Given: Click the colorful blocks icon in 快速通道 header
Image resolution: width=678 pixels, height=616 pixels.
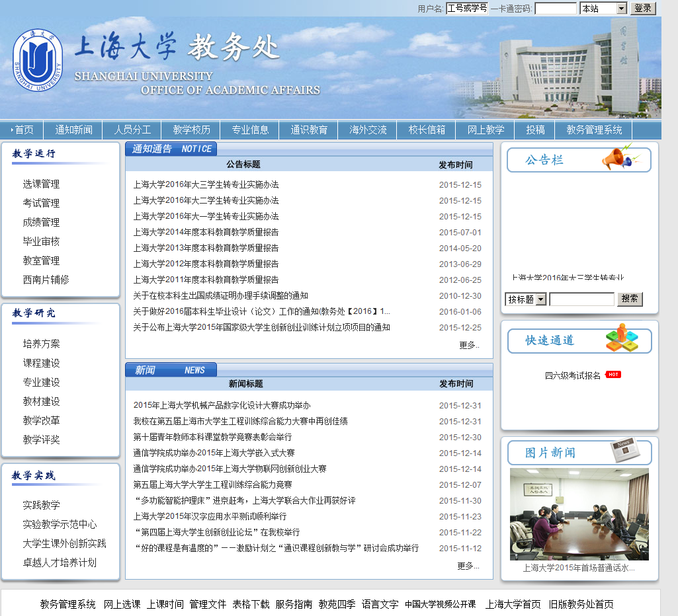Looking at the screenshot, I should [x=622, y=338].
